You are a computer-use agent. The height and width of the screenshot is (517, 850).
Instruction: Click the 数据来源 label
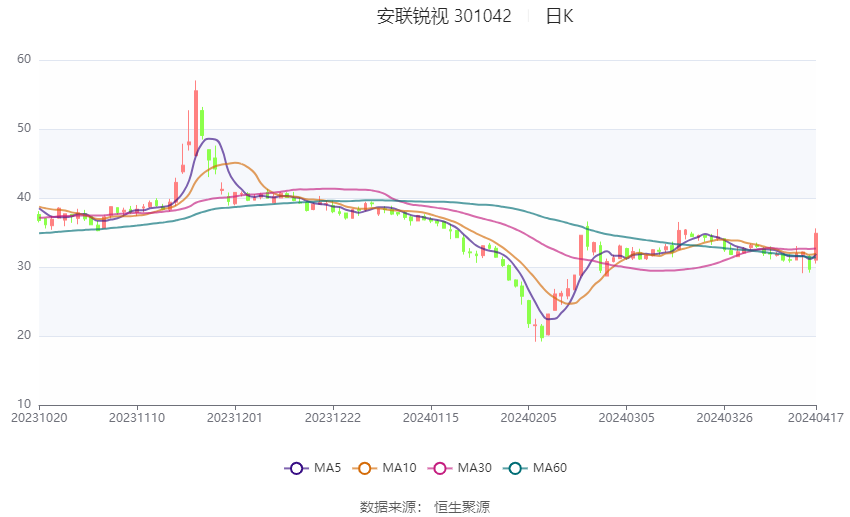(x=388, y=507)
